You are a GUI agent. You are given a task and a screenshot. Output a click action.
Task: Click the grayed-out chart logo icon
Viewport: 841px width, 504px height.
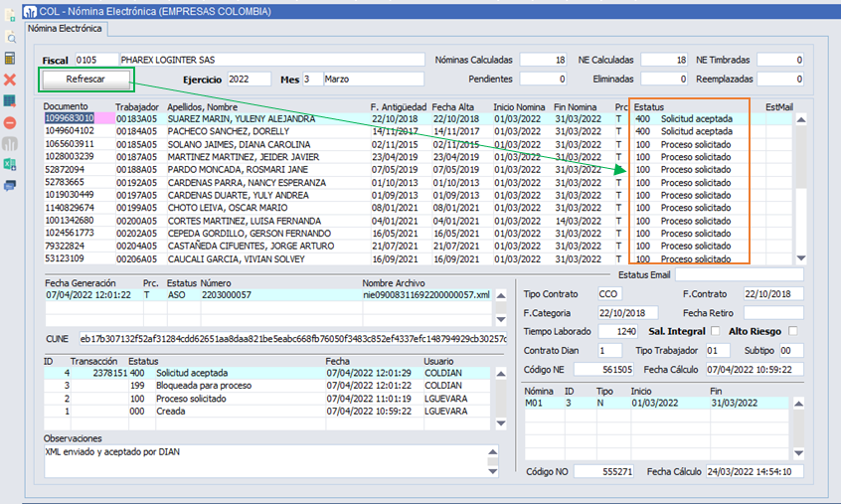(x=10, y=144)
